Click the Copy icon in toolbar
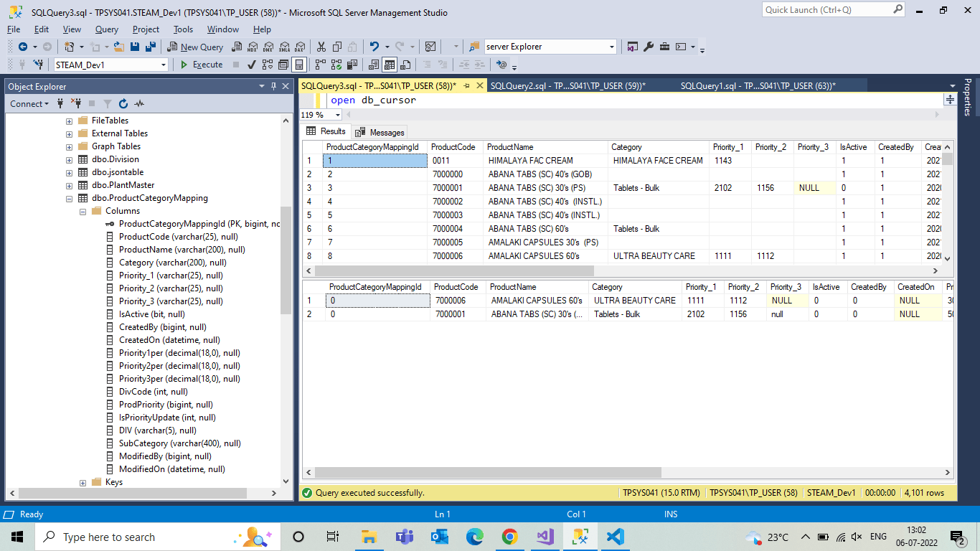Image resolution: width=980 pixels, height=551 pixels. [336, 47]
